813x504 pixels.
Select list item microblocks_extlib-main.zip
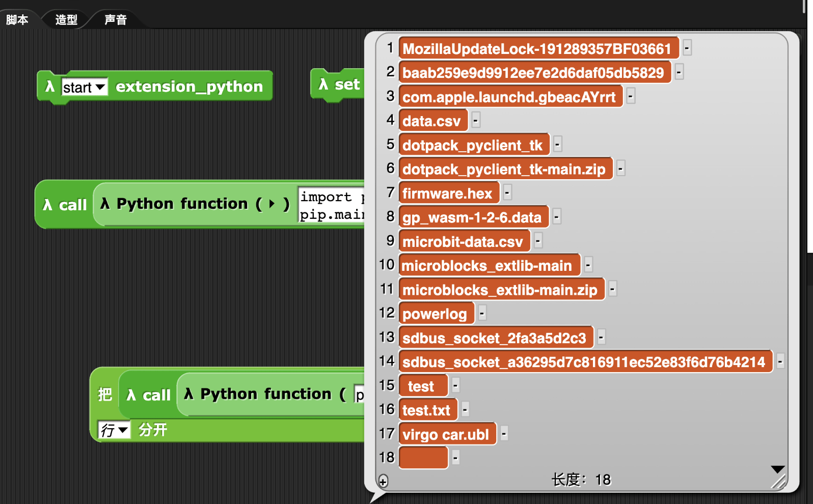[501, 290]
